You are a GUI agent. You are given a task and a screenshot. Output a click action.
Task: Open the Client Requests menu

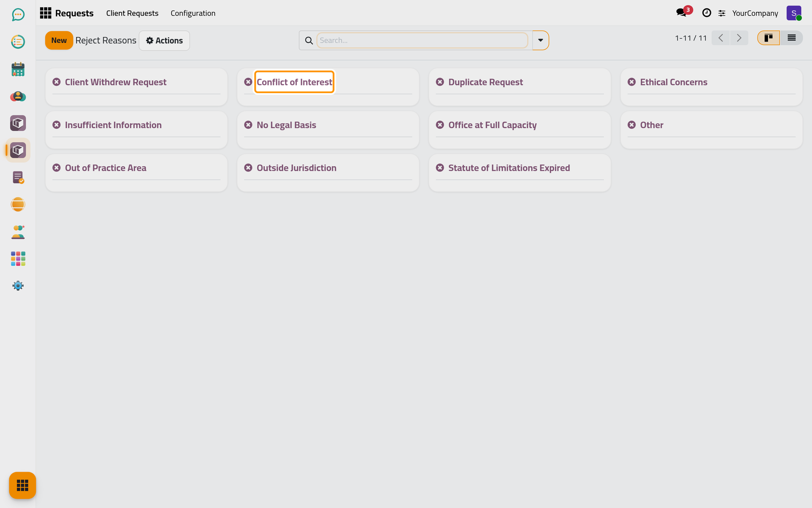(x=132, y=13)
